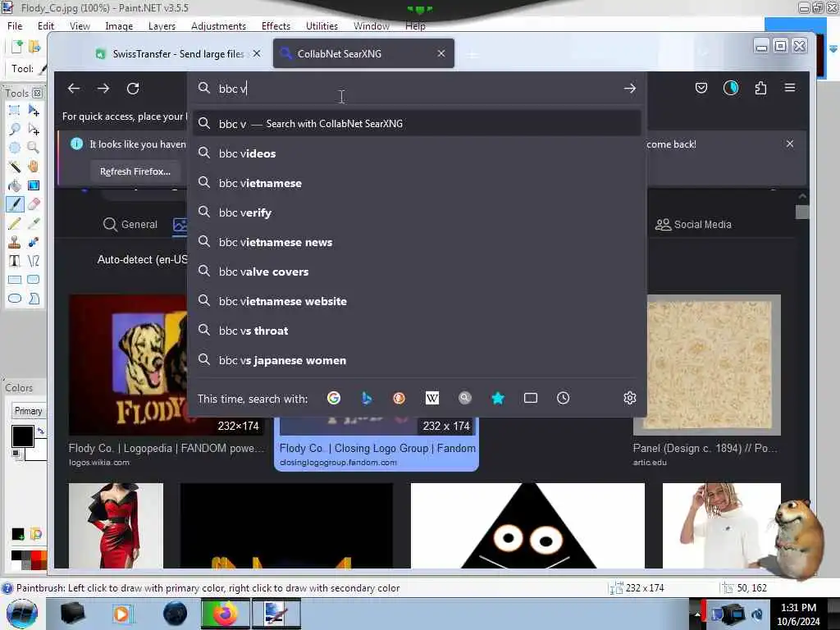
Task: Select the Social Media search category
Action: (x=693, y=225)
